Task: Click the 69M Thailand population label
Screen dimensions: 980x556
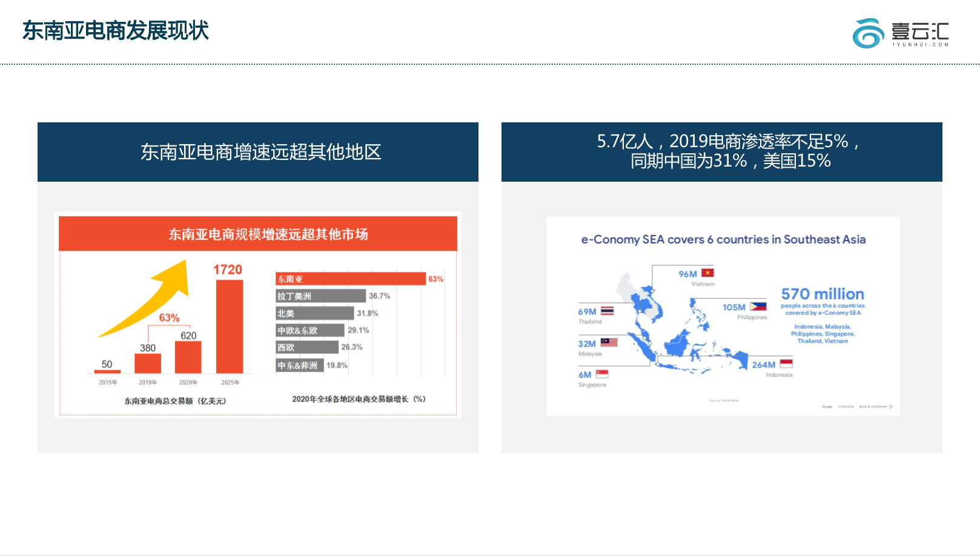Action: click(x=587, y=311)
